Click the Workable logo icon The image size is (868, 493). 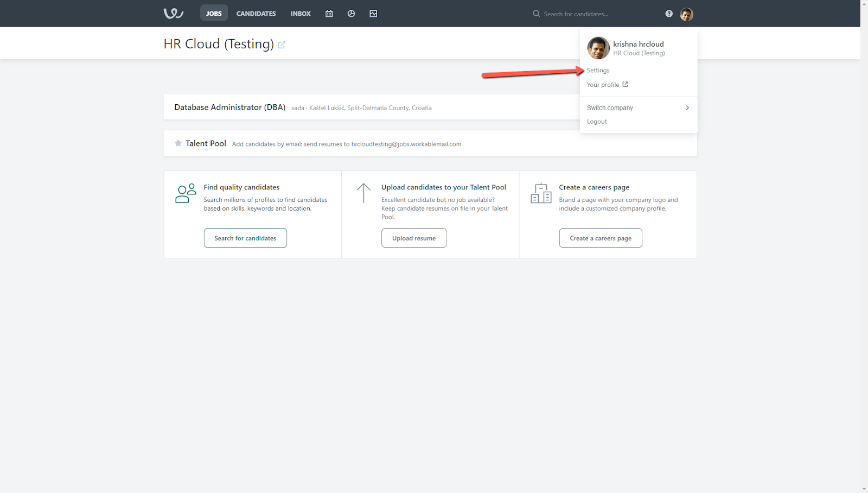[174, 13]
